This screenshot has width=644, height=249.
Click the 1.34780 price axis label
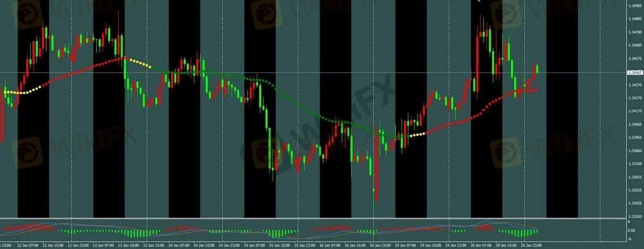pos(635,32)
